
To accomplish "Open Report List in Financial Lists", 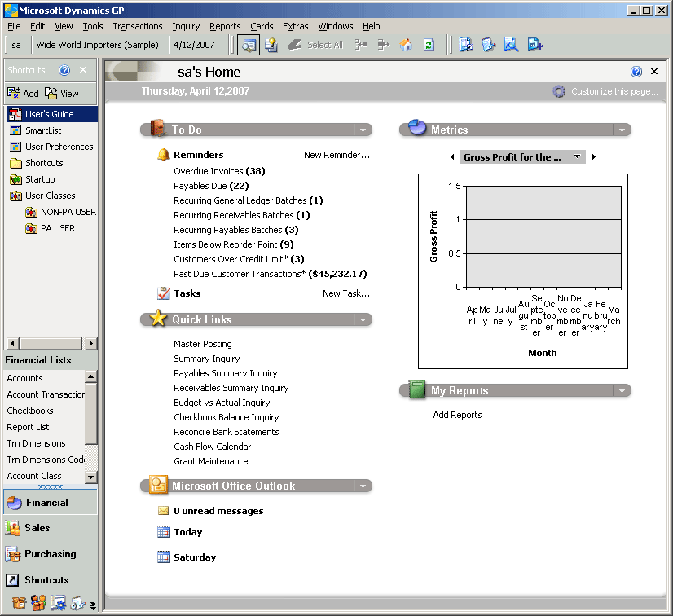I will tap(28, 427).
